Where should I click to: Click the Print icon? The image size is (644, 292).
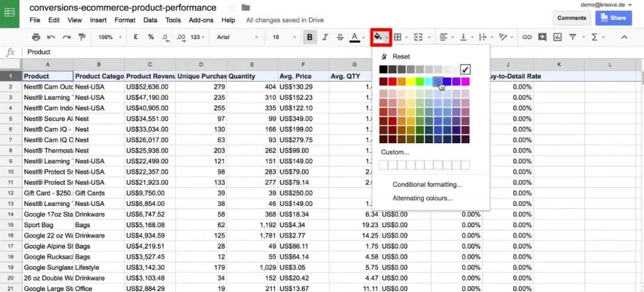point(36,37)
